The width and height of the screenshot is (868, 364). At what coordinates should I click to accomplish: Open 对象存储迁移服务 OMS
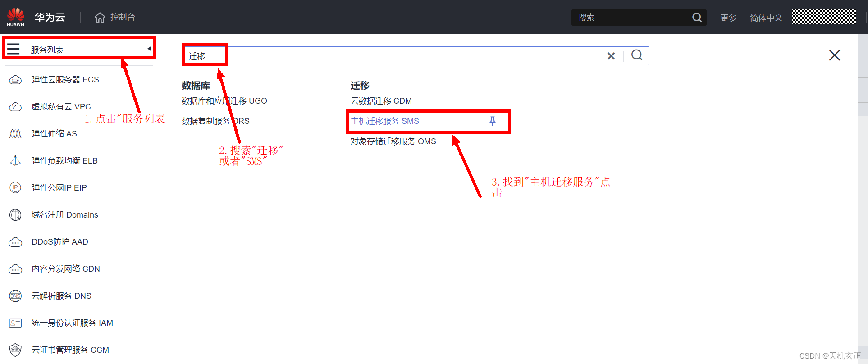pos(393,141)
